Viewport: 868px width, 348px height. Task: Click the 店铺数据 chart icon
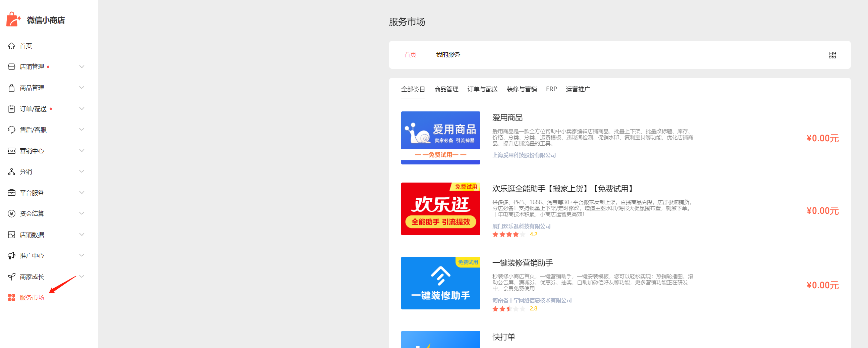pyautogui.click(x=11, y=235)
